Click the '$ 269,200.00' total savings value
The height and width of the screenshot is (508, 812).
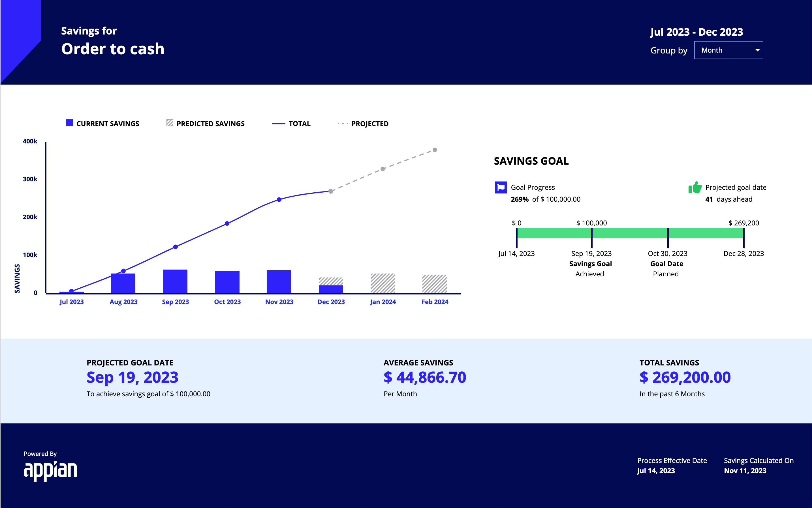[x=685, y=377]
